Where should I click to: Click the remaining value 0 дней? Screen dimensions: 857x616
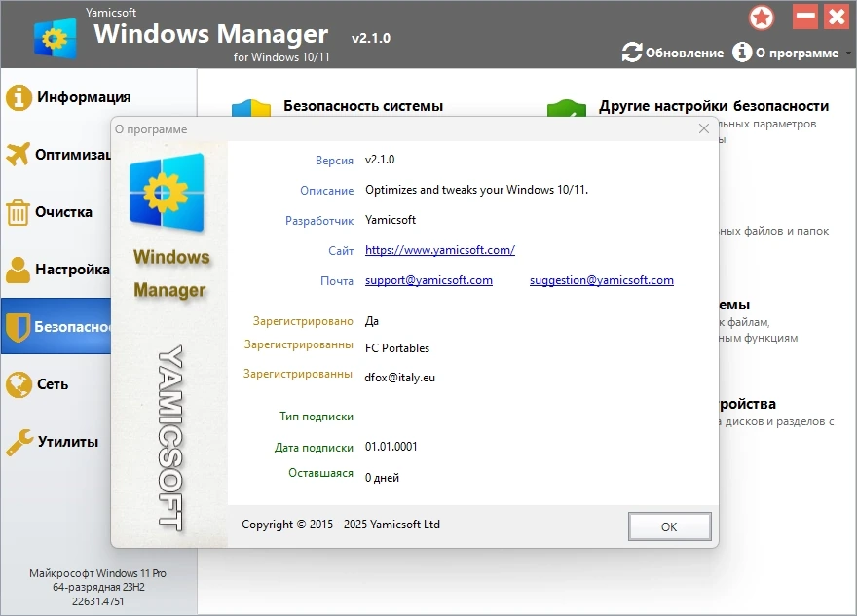point(382,478)
